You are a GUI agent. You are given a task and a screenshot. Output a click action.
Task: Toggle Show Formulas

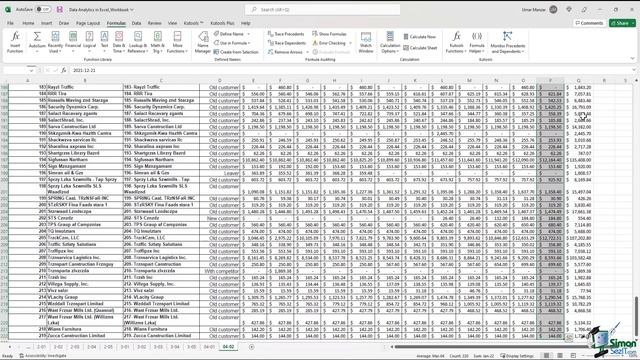329,34
